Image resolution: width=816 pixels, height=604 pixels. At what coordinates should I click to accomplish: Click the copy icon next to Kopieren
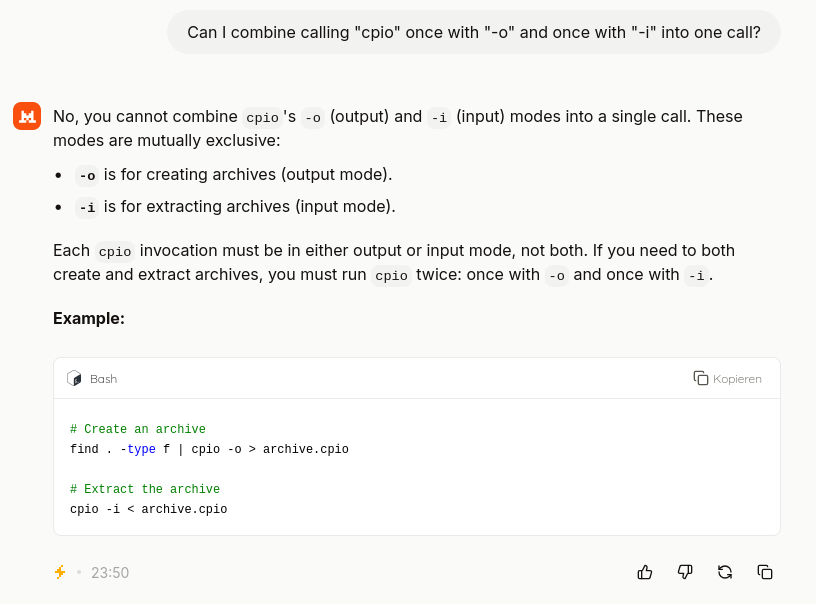pos(701,378)
